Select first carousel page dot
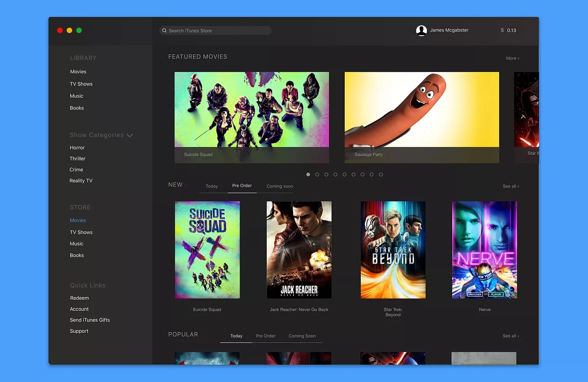The width and height of the screenshot is (588, 382). (308, 174)
